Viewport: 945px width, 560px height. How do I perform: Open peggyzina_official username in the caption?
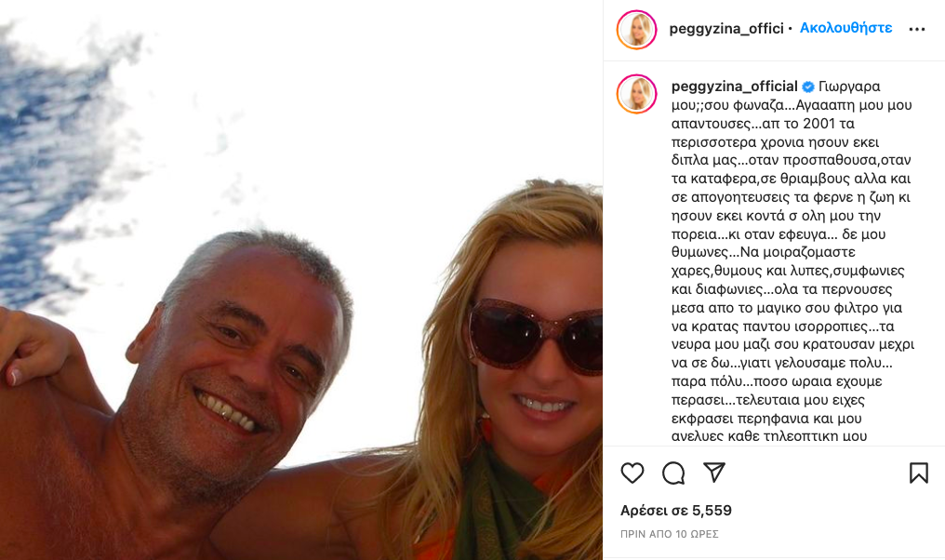[734, 87]
